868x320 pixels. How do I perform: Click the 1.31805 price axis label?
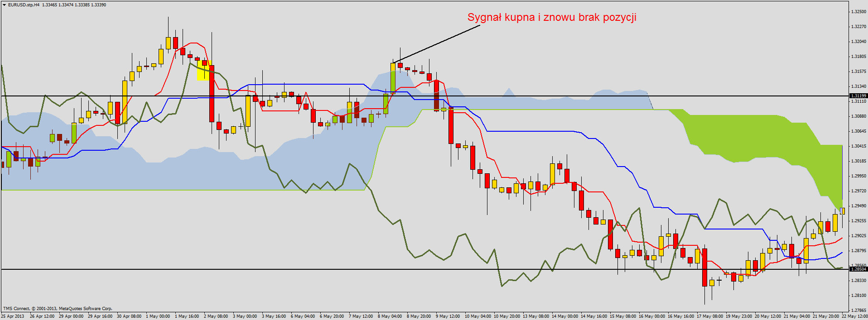pos(858,57)
